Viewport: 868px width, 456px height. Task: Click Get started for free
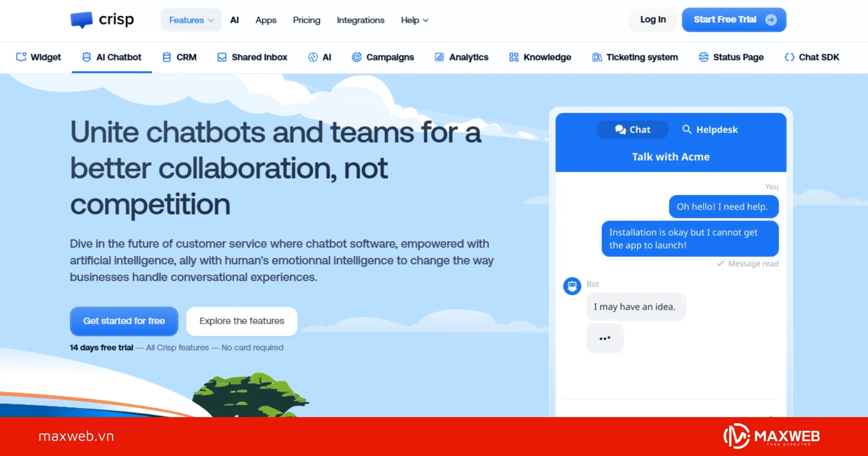click(124, 321)
